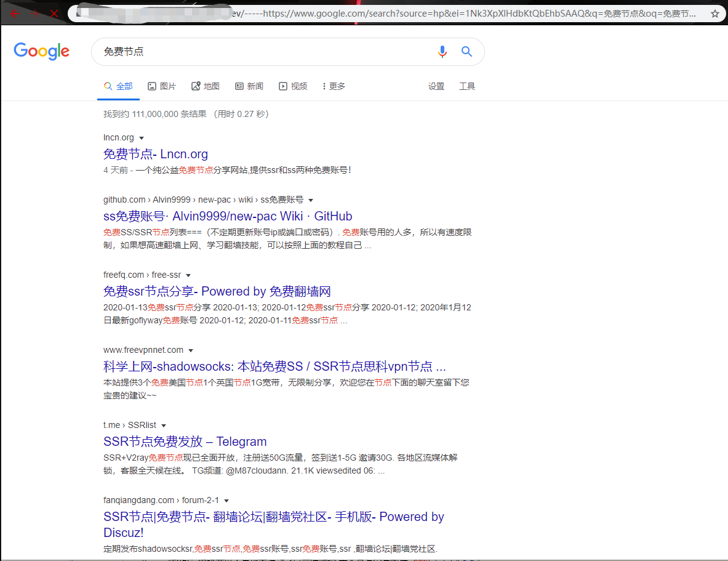The image size is (728, 561).
Task: Click the www.freevpnnet.com URL text
Action: coord(143,350)
